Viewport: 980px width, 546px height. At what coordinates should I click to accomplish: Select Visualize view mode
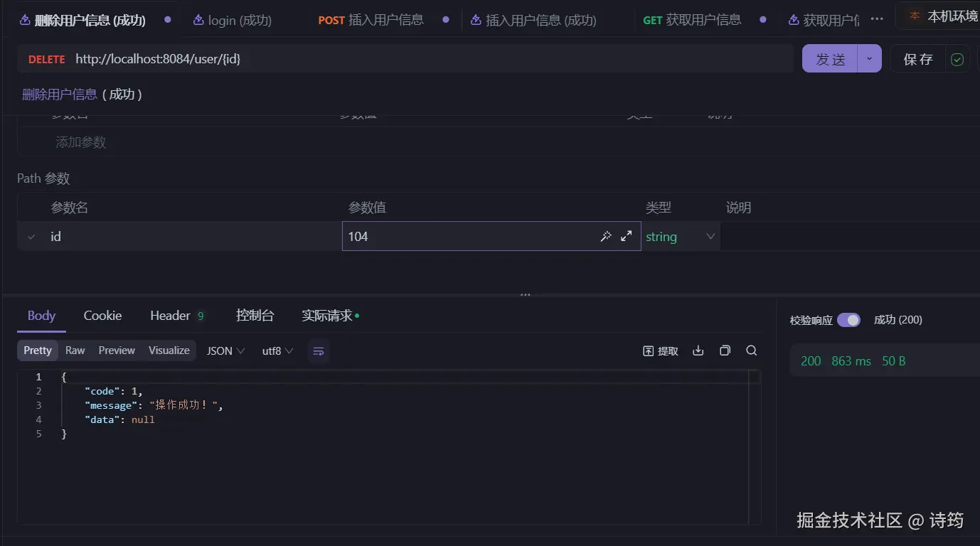pos(169,350)
